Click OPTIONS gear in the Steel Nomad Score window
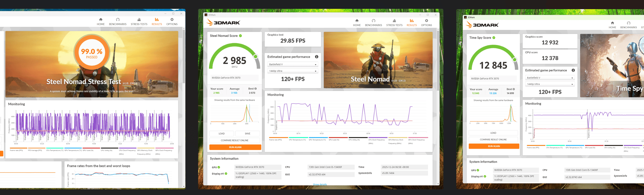The height and width of the screenshot is (195, 644). pyautogui.click(x=426, y=20)
